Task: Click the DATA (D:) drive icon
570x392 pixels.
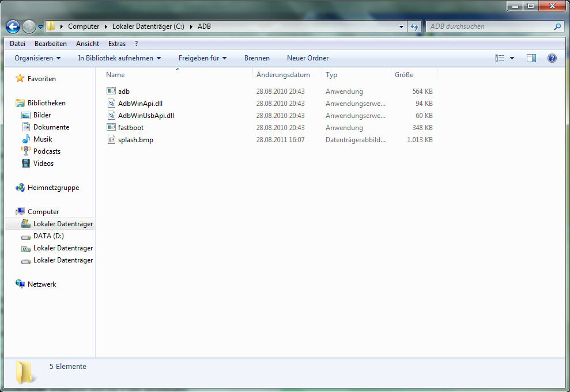Action: (x=26, y=237)
